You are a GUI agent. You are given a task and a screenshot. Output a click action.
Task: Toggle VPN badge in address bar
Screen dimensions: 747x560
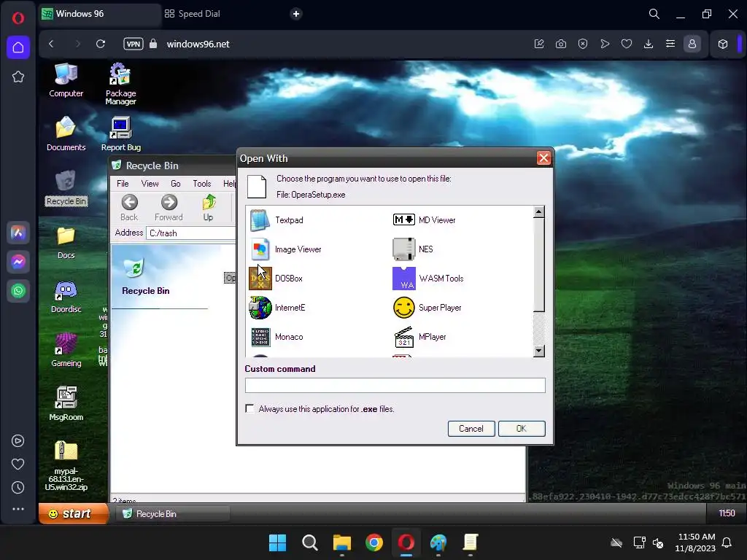tap(133, 44)
